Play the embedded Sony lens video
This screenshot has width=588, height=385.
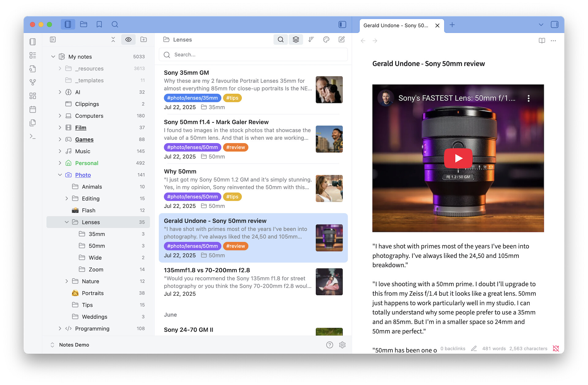tap(458, 158)
